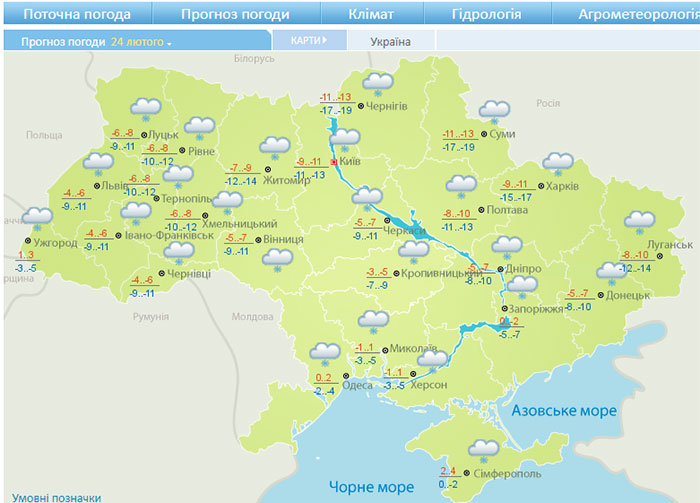Click the weather icon above Ужгород
Image resolution: width=700 pixels, height=503 pixels.
[x=37, y=218]
